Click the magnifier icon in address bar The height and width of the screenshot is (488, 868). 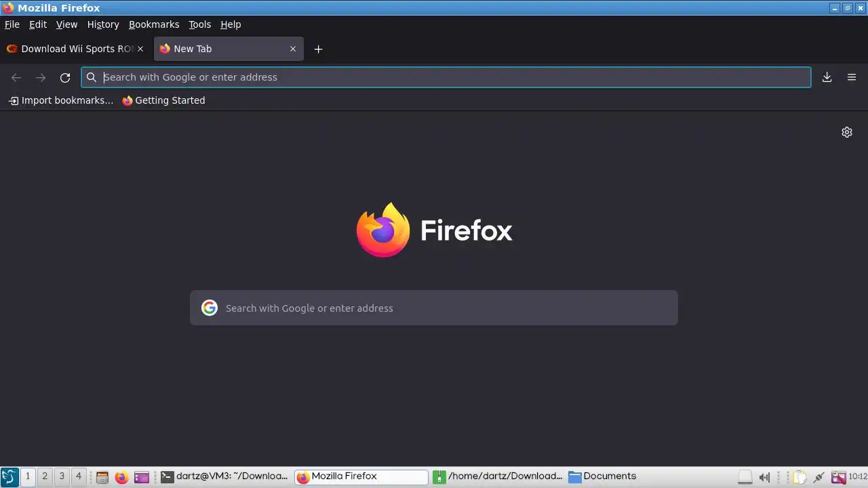92,77
